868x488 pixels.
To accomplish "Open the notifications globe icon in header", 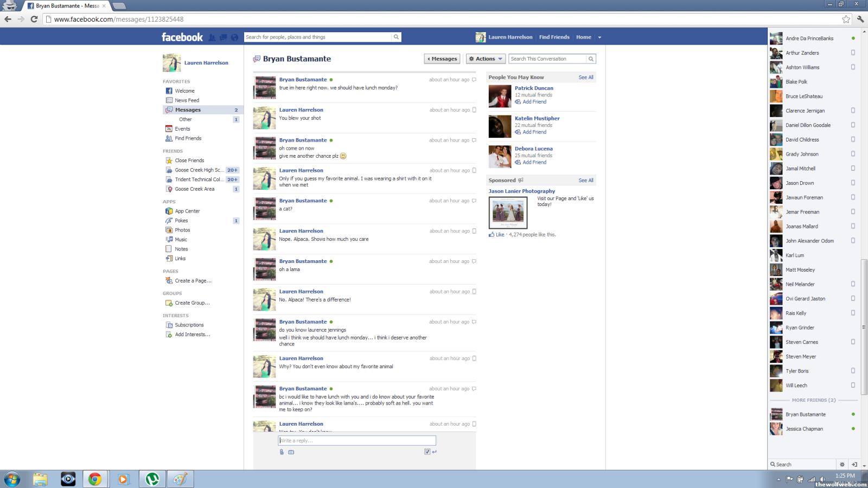I will click(234, 37).
